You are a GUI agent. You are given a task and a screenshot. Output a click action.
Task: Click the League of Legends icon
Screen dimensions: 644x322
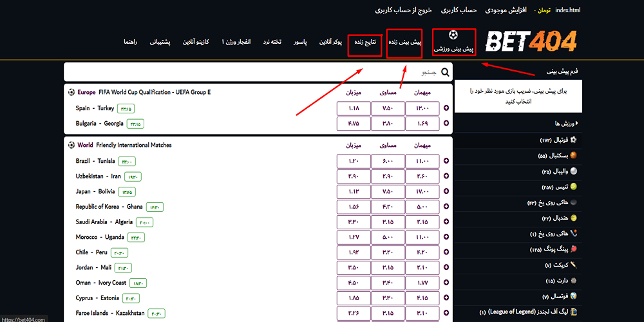point(574,312)
